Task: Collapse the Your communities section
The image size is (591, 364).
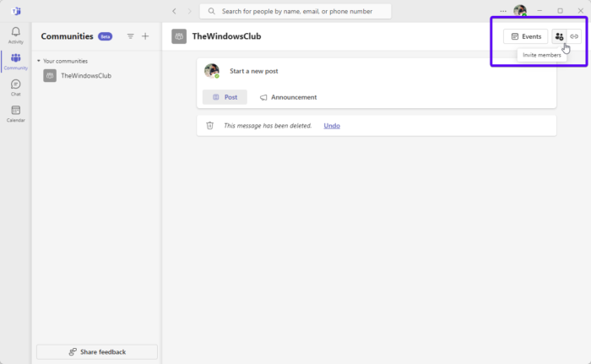Action: pos(39,61)
